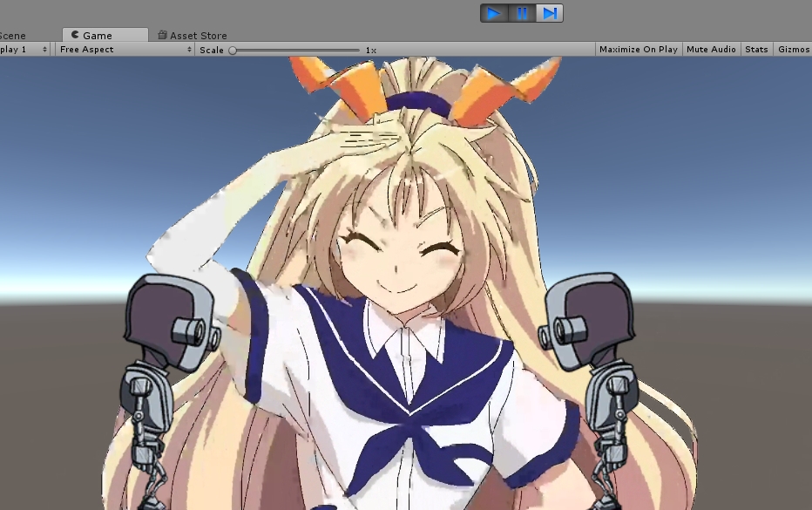Click the Pause button in the toolbar
The image size is (812, 510).
tap(522, 13)
